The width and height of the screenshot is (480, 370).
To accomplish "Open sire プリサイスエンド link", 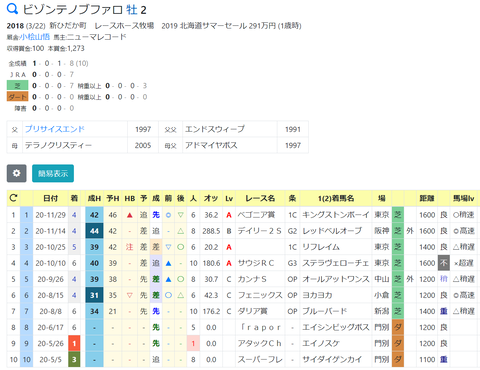I will tap(55, 129).
